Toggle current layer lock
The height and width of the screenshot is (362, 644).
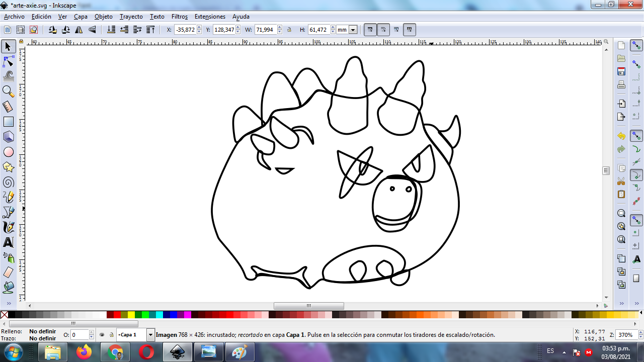(111, 335)
